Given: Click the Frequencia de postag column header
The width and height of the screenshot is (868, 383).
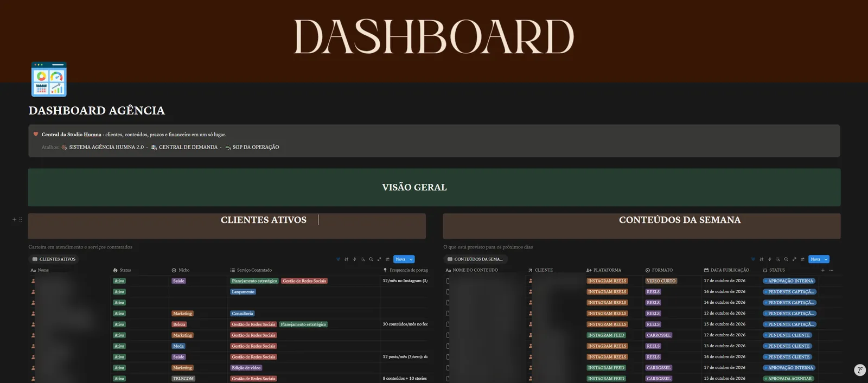Looking at the screenshot, I should [x=406, y=270].
